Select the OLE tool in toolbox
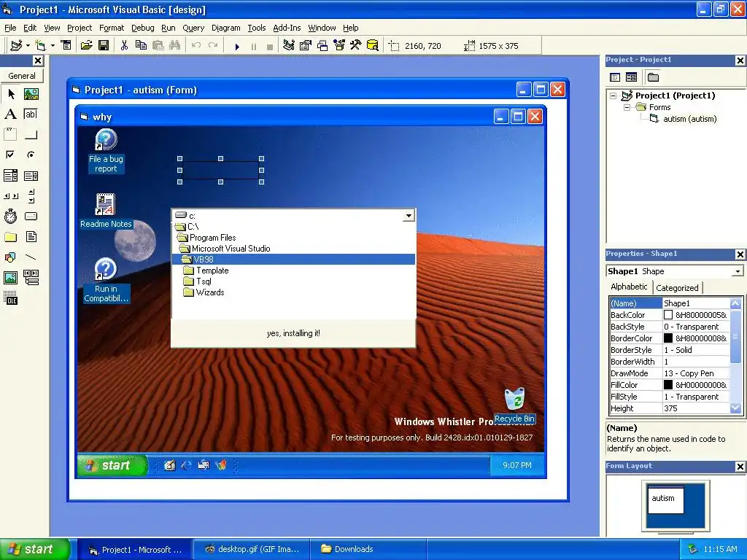The image size is (747, 560). tap(10, 298)
